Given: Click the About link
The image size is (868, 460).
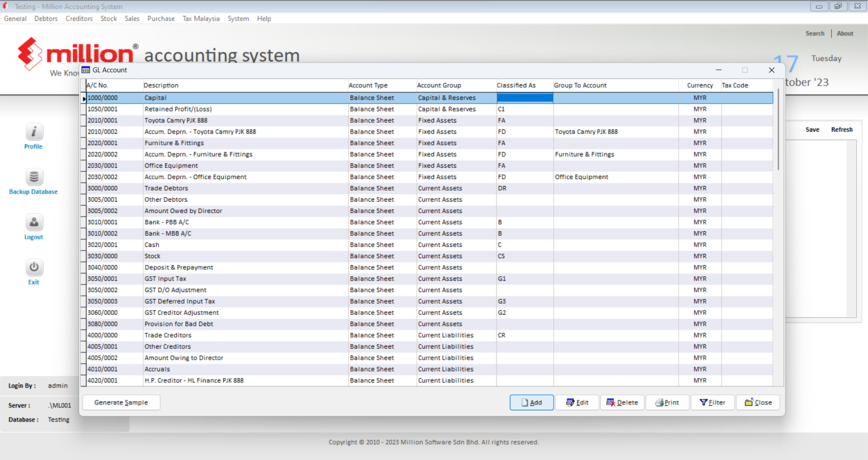Looking at the screenshot, I should point(845,33).
